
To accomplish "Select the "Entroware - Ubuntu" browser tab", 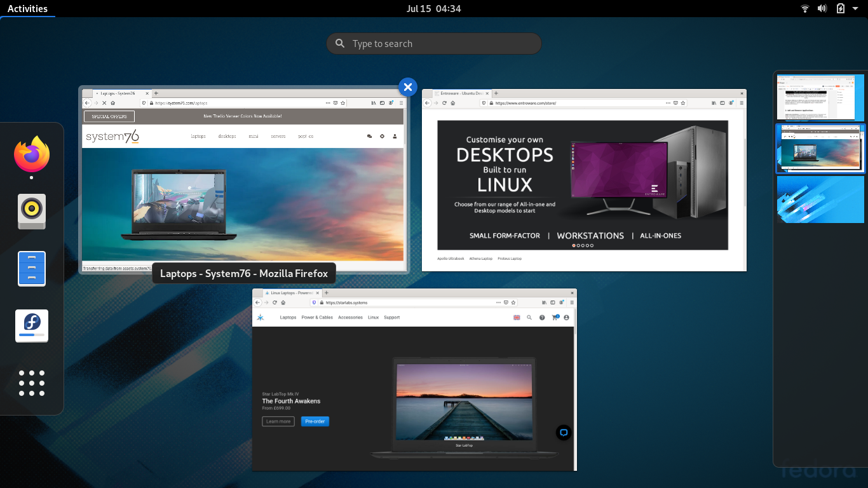I will click(x=461, y=93).
